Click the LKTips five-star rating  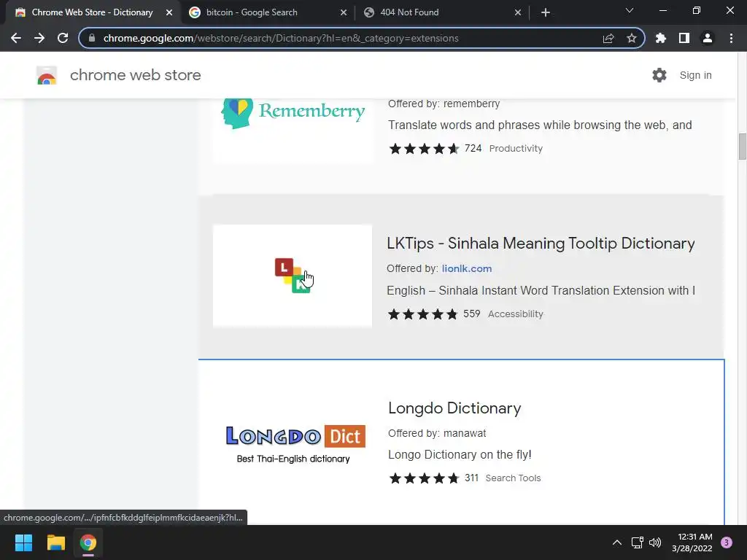(422, 314)
